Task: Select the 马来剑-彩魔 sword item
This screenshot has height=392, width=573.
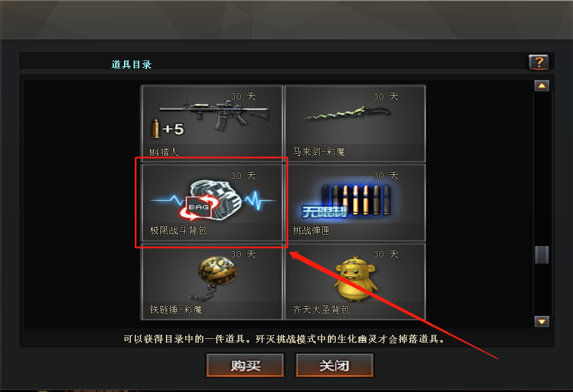Action: (x=355, y=123)
